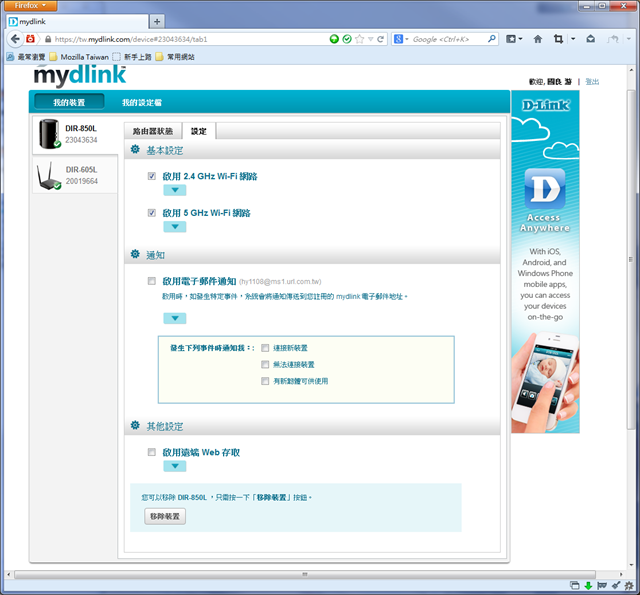Check notify when device cannot connect
The height and width of the screenshot is (595, 640).
coord(265,364)
